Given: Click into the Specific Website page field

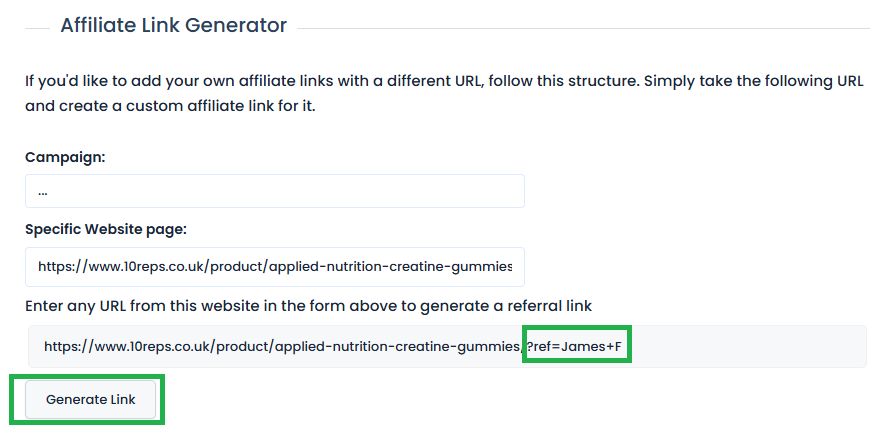Looking at the screenshot, I should click(x=275, y=267).
